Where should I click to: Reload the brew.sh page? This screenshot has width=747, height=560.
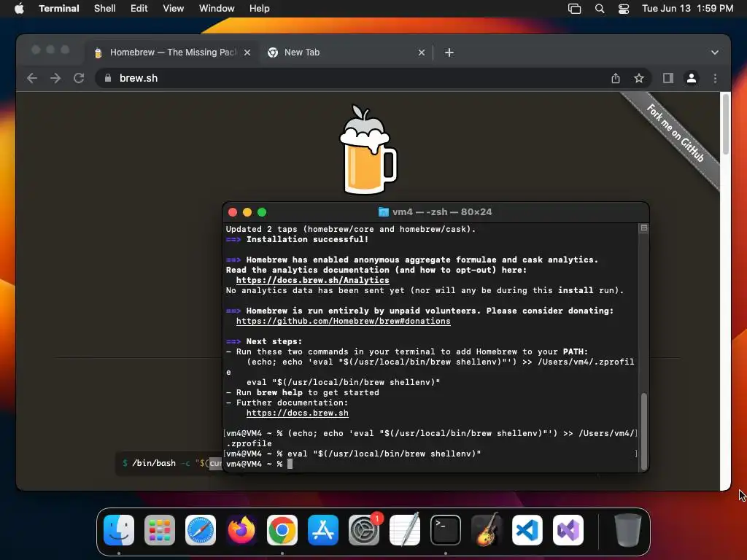tap(79, 78)
